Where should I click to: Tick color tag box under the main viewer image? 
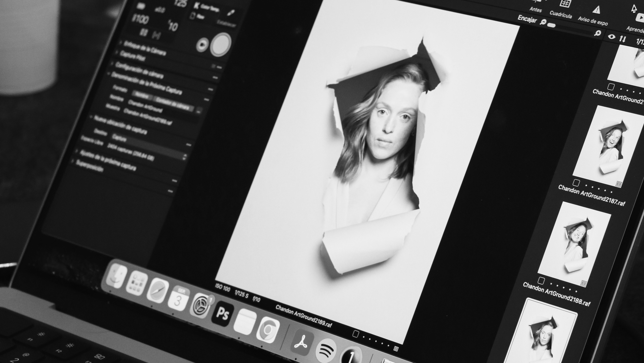(356, 334)
